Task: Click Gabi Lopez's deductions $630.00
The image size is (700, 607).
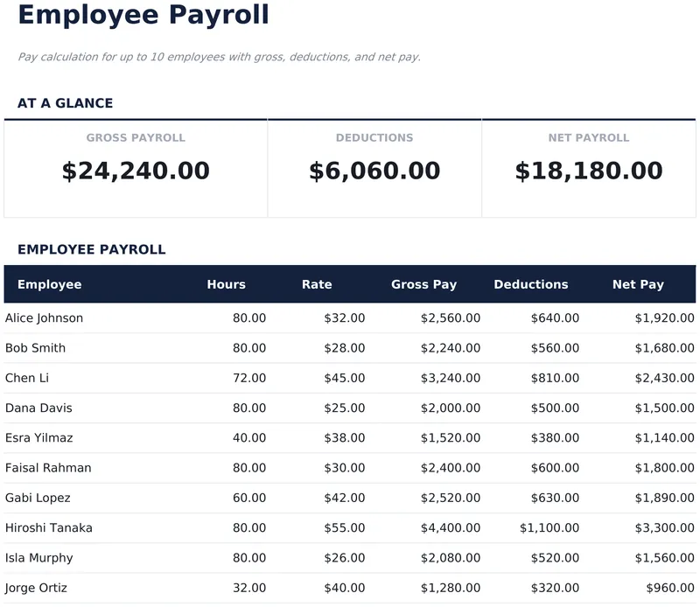Action: click(555, 498)
